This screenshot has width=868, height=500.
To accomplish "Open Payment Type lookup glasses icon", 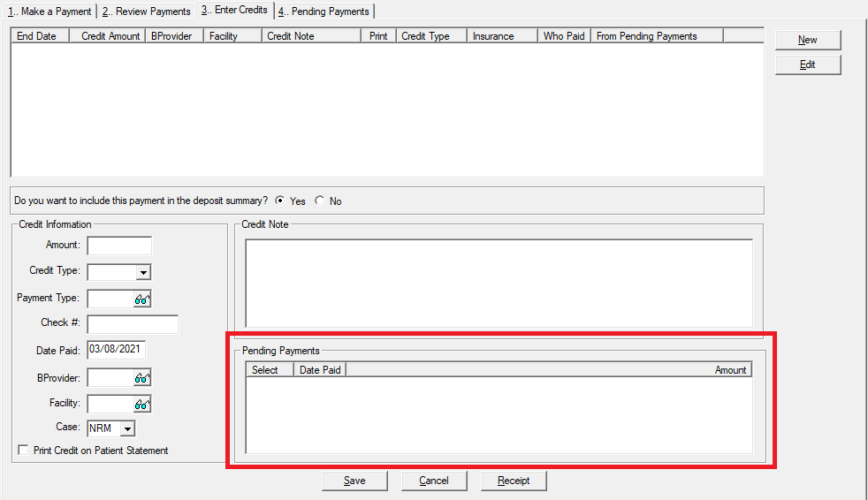I will pyautogui.click(x=141, y=299).
